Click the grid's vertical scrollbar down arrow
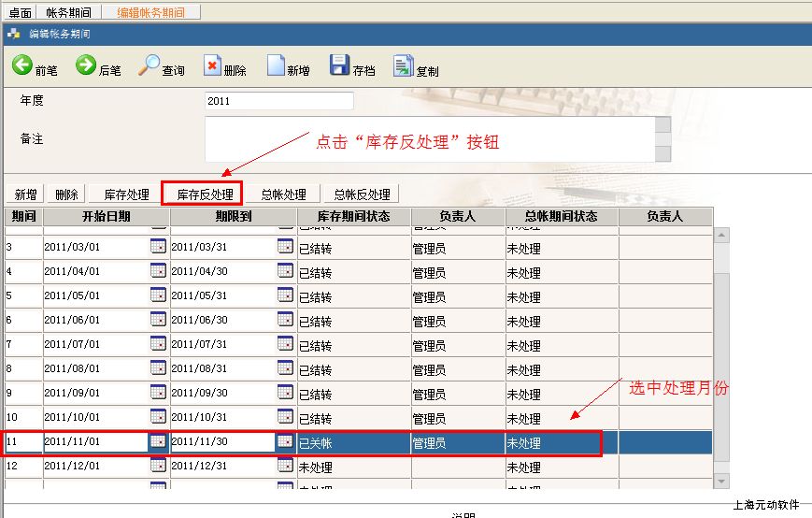 721,481
